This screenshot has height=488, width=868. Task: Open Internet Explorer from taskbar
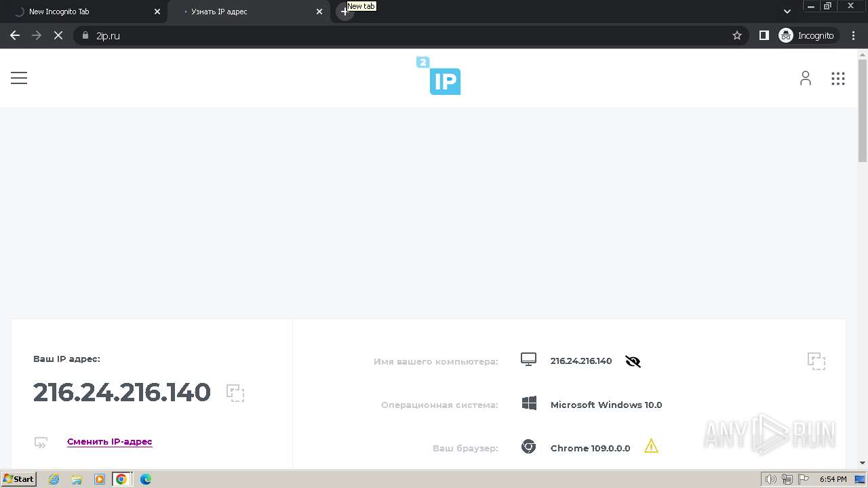pyautogui.click(x=54, y=479)
